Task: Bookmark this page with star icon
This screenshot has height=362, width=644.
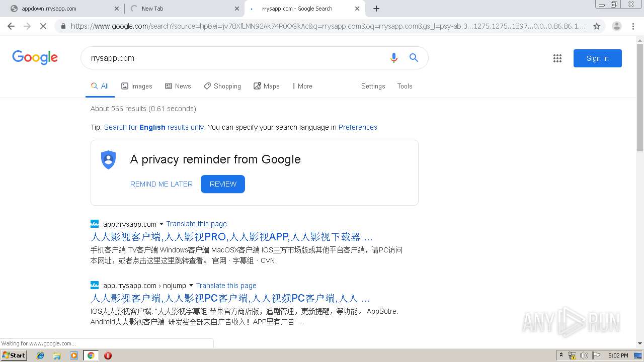Action: pos(597,26)
